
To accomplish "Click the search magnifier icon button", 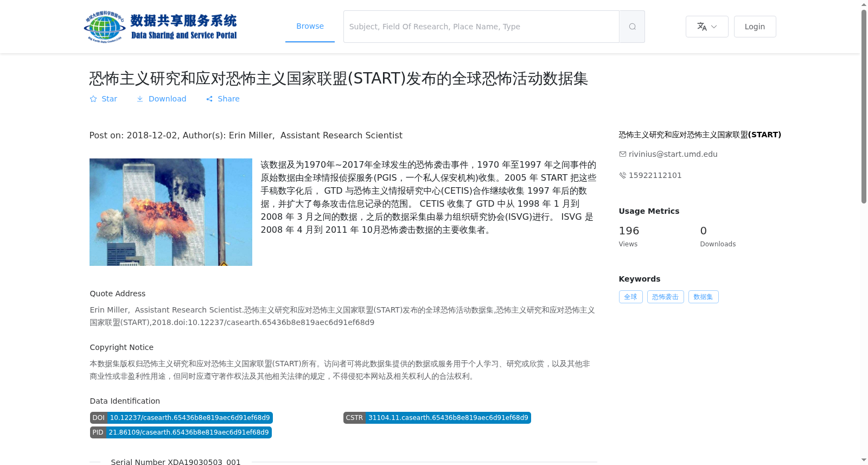I will click(632, 27).
